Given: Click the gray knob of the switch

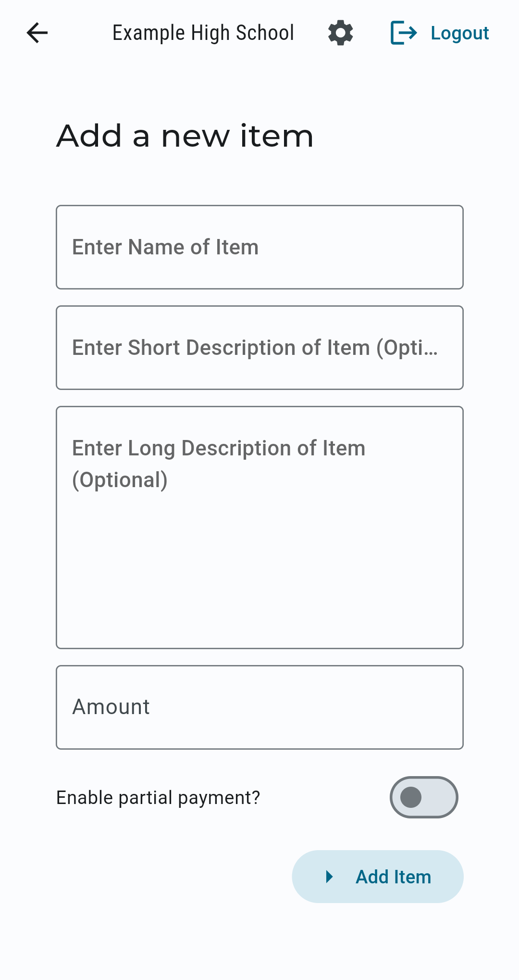Looking at the screenshot, I should (411, 797).
